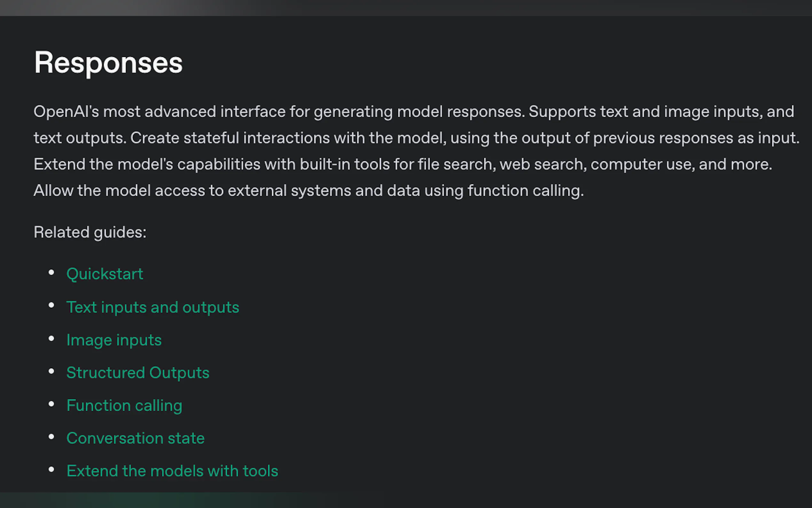Image resolution: width=812 pixels, height=508 pixels.
Task: Open the Structured Outputs guide link
Action: click(x=138, y=373)
